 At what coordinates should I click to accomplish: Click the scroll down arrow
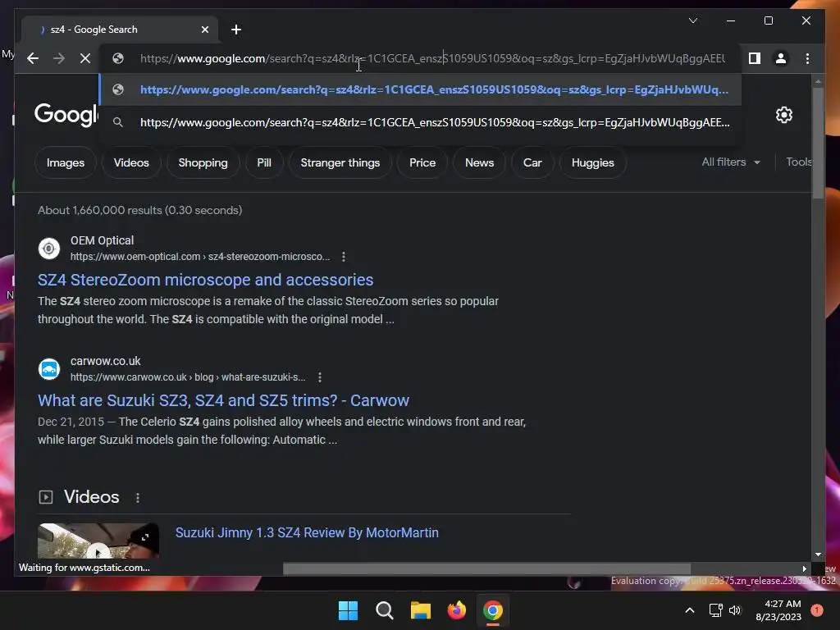tap(818, 555)
